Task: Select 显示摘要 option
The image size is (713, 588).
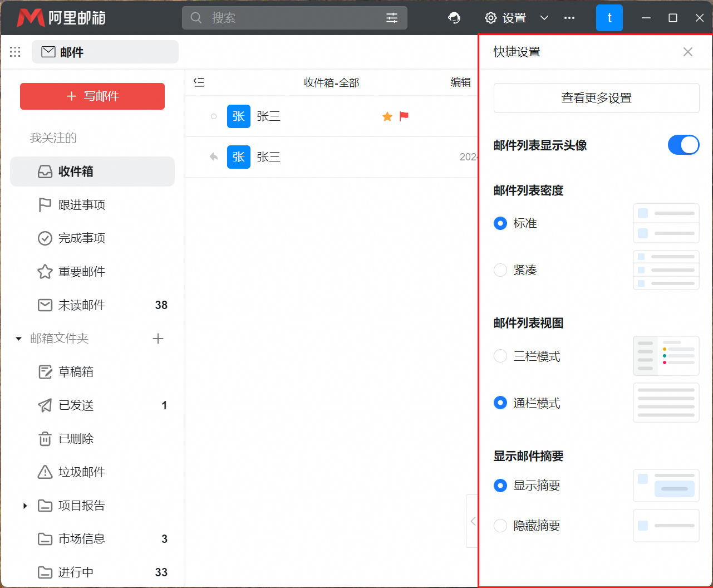Action: (x=500, y=486)
